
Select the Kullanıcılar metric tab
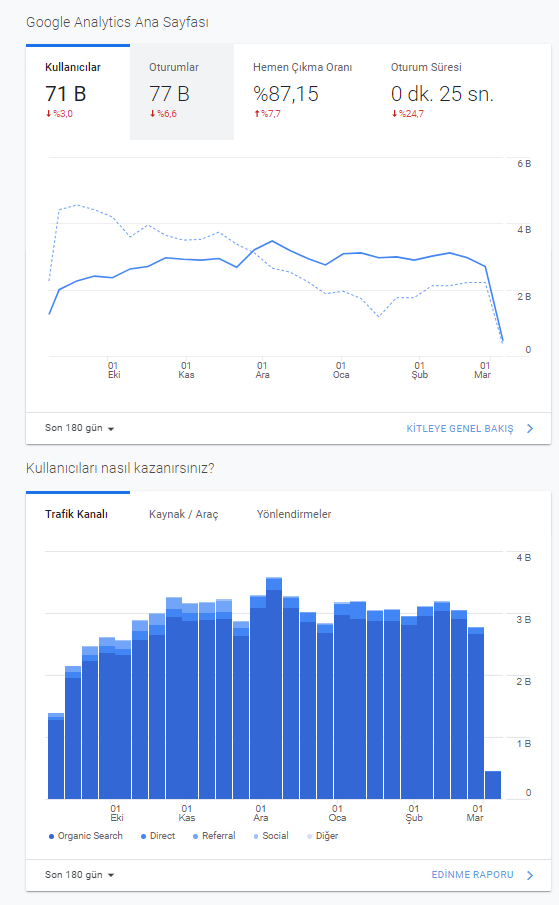[78, 91]
